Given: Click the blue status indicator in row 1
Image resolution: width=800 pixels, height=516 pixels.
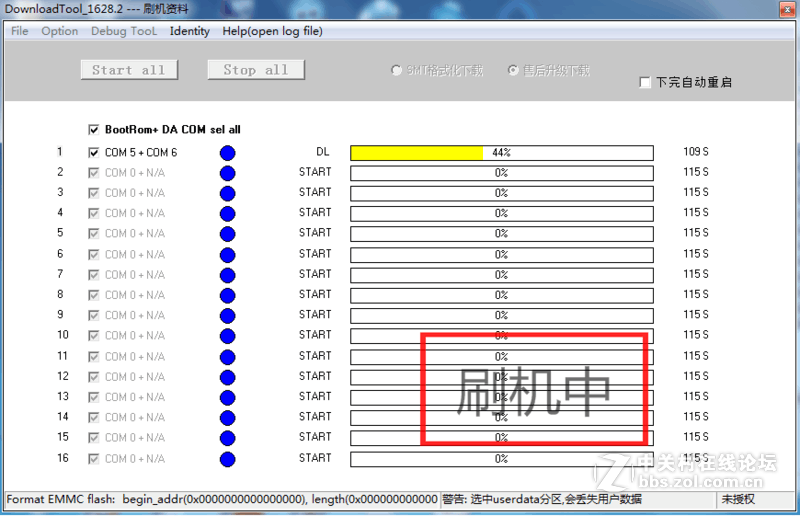Looking at the screenshot, I should 228,153.
